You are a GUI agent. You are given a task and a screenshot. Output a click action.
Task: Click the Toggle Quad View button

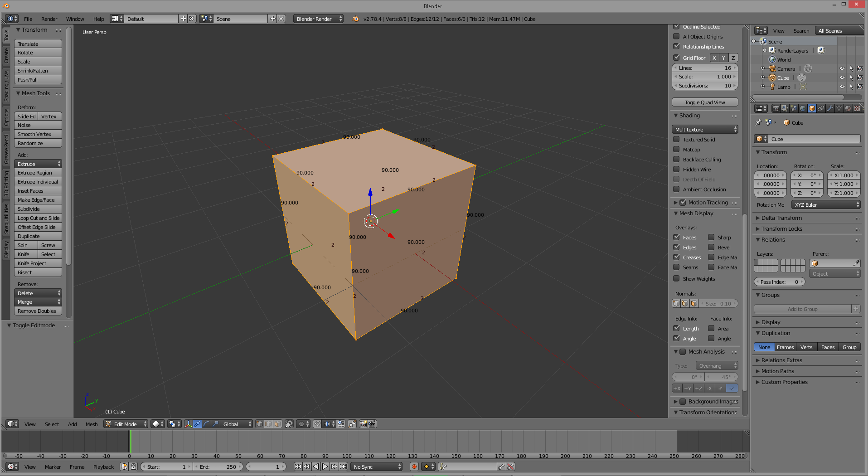click(x=705, y=102)
